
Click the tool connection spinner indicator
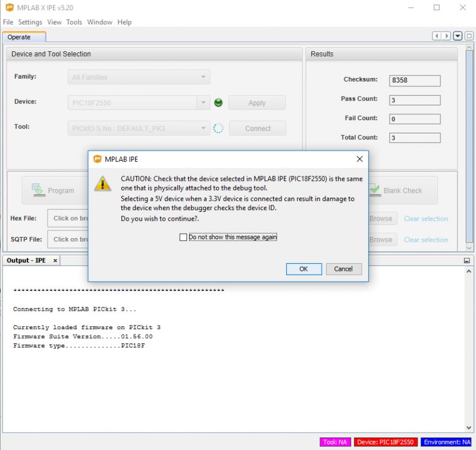(x=218, y=128)
